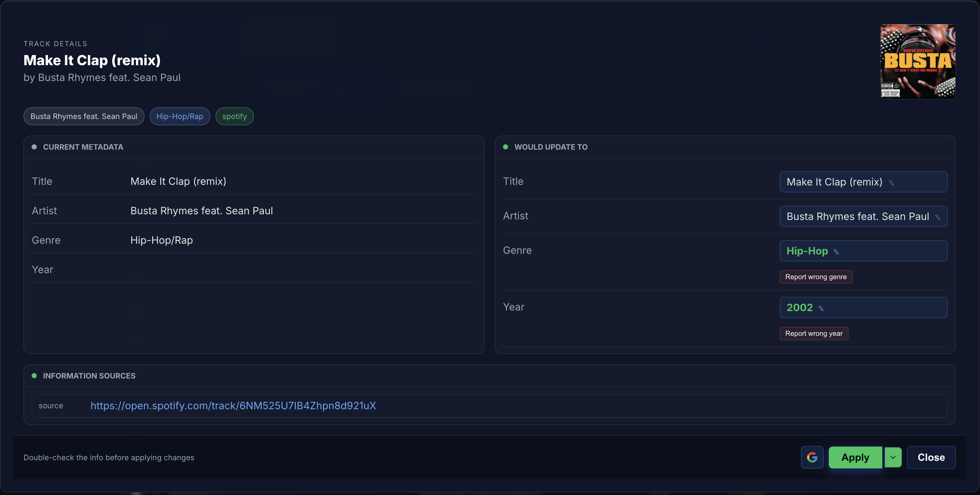The image size is (980, 495).
Task: Click pencil icon beside Hip-Hop genre
Action: pyautogui.click(x=836, y=252)
